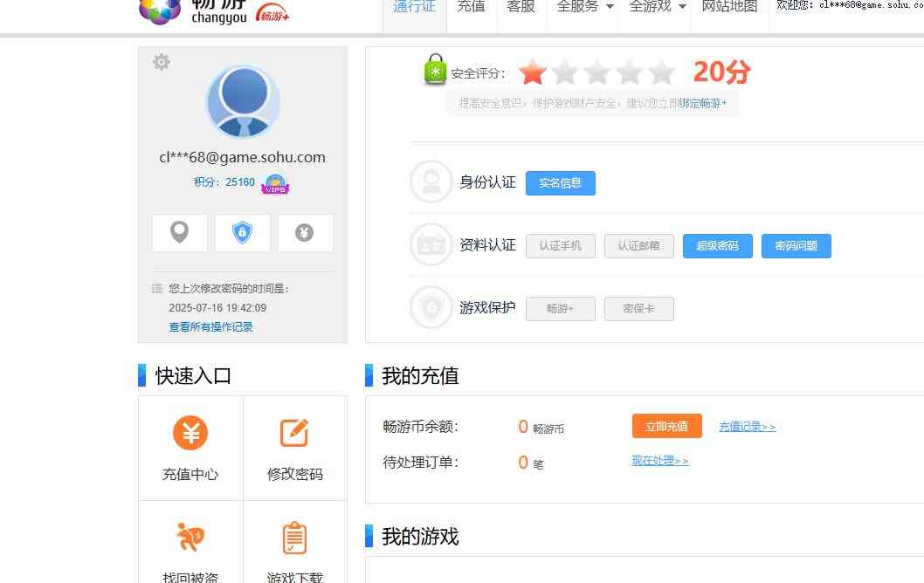Viewport: 924px width, 583px height.
Task: Open the settings gear in profile panel
Action: (161, 62)
